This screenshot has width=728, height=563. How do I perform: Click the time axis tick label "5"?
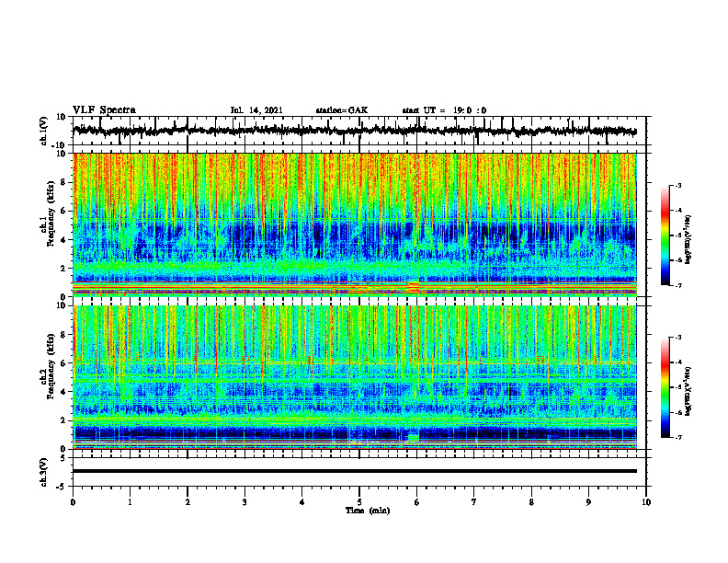[359, 502]
